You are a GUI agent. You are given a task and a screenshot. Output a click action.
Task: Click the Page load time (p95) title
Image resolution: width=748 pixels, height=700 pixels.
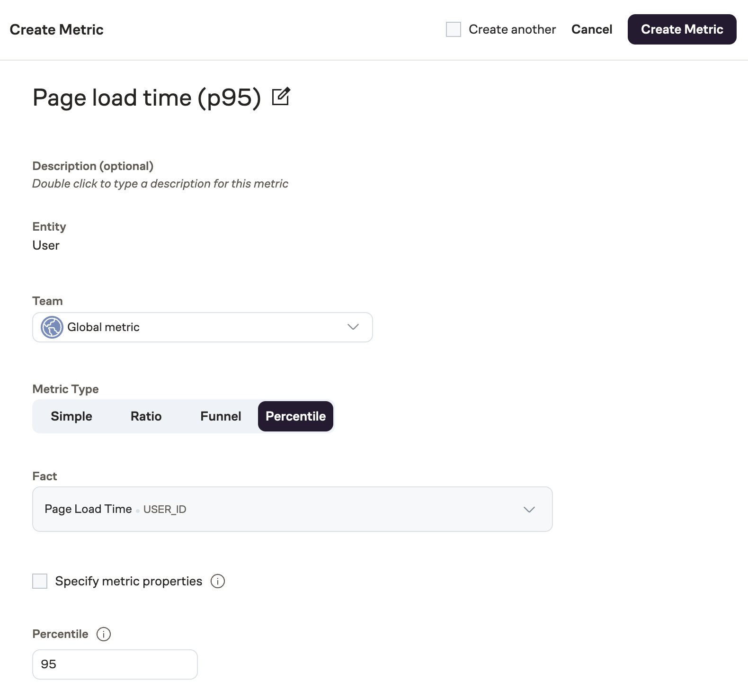click(147, 98)
